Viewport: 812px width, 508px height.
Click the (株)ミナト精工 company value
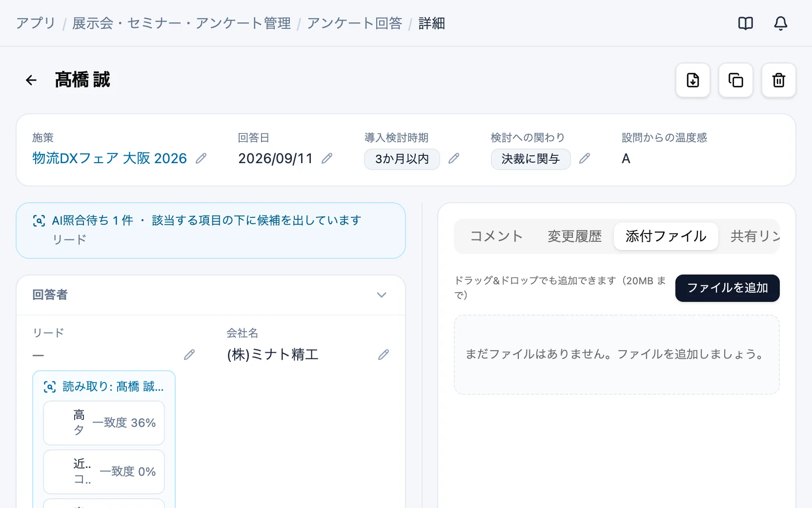(273, 355)
